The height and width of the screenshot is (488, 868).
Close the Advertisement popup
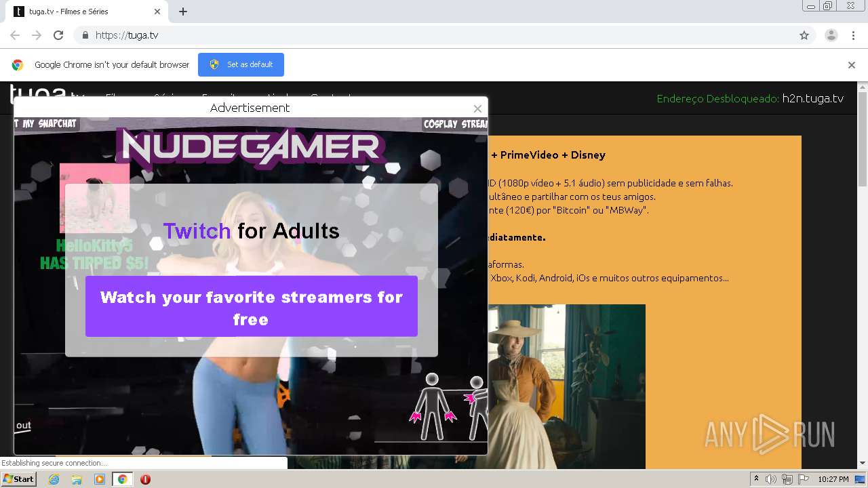coord(477,108)
